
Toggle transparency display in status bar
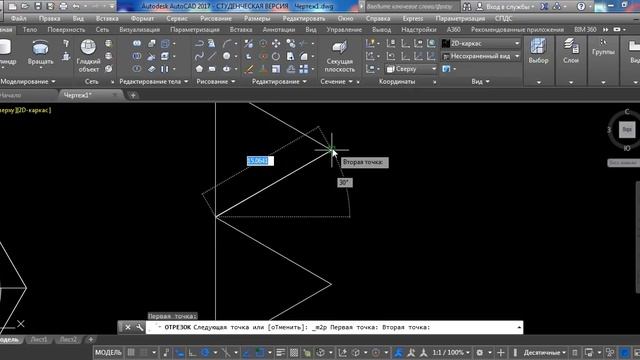click(294, 352)
